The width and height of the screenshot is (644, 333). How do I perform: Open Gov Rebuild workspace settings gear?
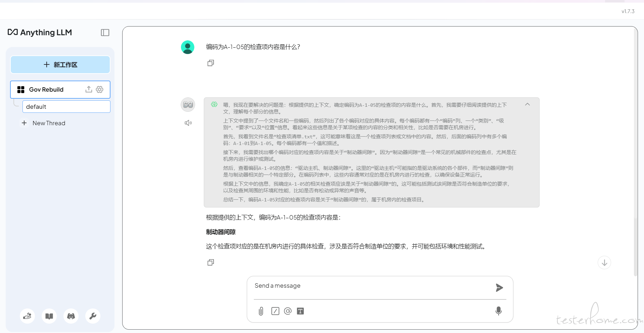pyautogui.click(x=100, y=89)
